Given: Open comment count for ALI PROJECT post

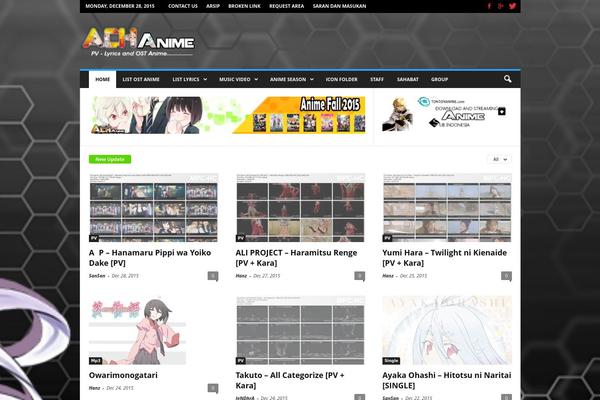Looking at the screenshot, I should coord(360,275).
